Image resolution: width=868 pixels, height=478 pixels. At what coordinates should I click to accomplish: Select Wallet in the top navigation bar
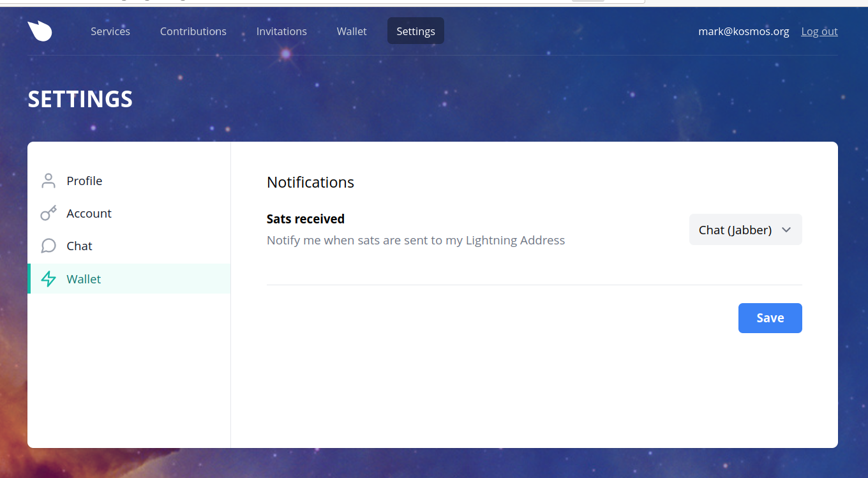point(352,31)
